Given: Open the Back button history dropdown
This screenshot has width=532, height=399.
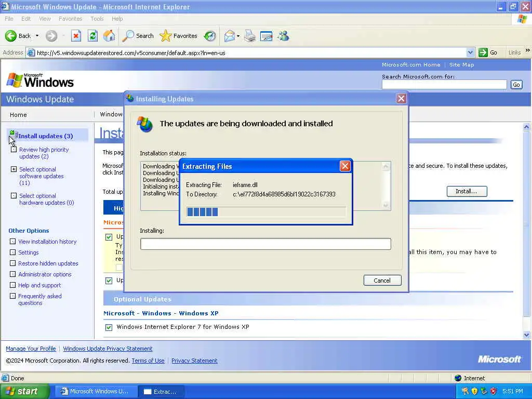Looking at the screenshot, I should click(37, 36).
